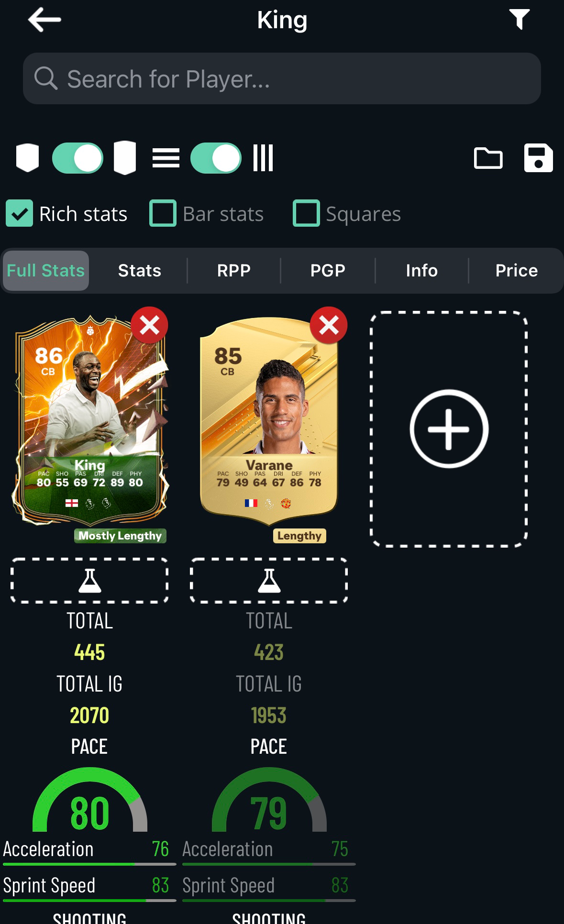Enable the Bar stats checkbox
This screenshot has width=564, height=924.
[x=163, y=213]
